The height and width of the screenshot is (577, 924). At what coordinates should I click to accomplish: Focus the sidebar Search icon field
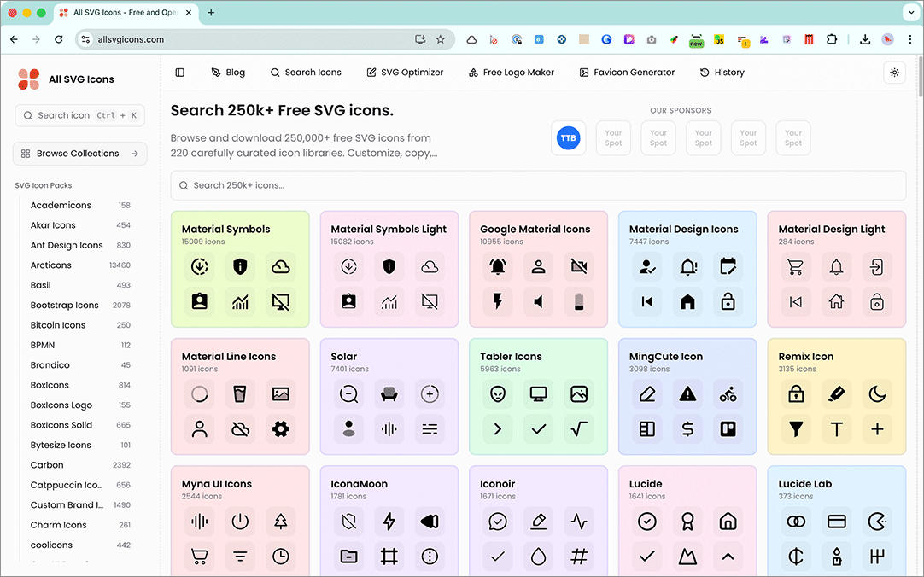pos(79,115)
